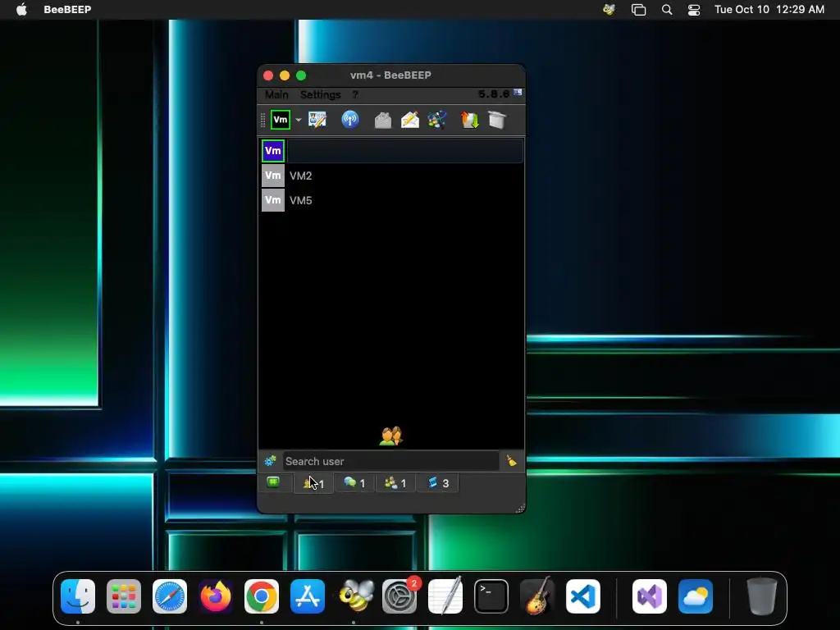
Task: Click the green screen icon in bottom bar
Action: 273,482
